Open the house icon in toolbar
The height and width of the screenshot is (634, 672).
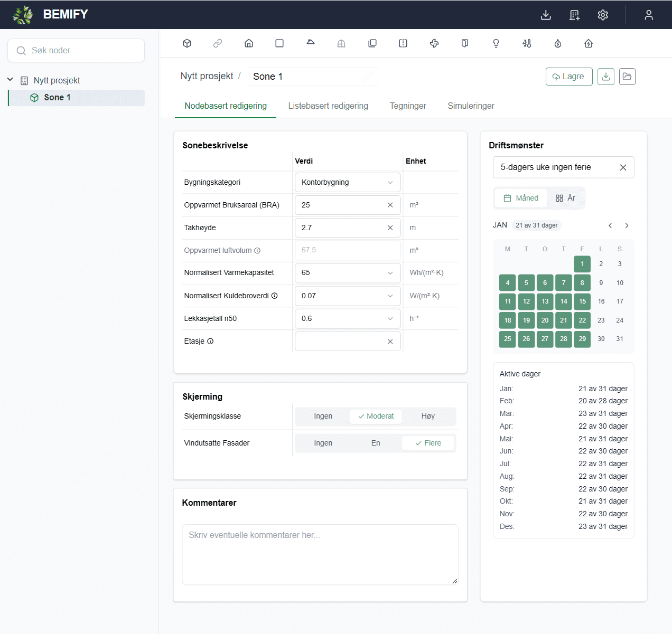249,43
